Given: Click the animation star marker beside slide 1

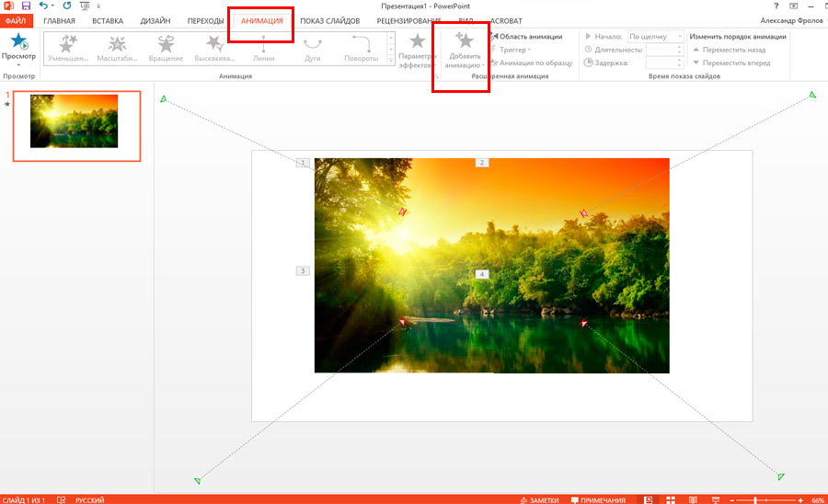Looking at the screenshot, I should pyautogui.click(x=6, y=105).
